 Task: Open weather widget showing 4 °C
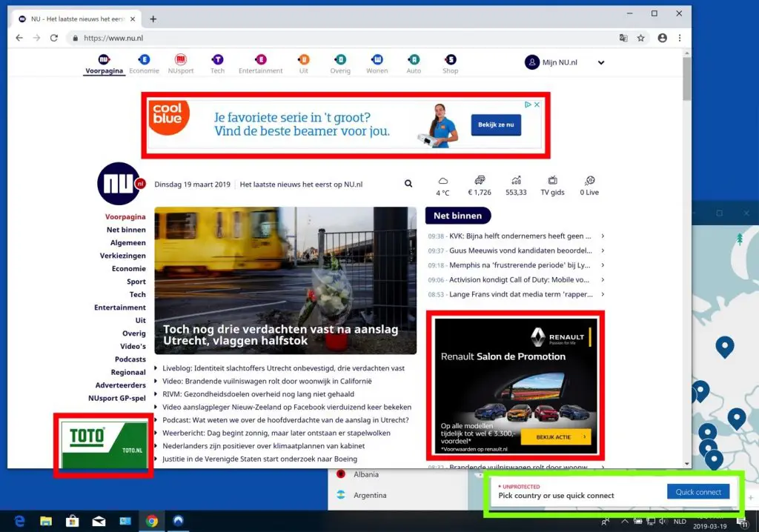(x=443, y=187)
